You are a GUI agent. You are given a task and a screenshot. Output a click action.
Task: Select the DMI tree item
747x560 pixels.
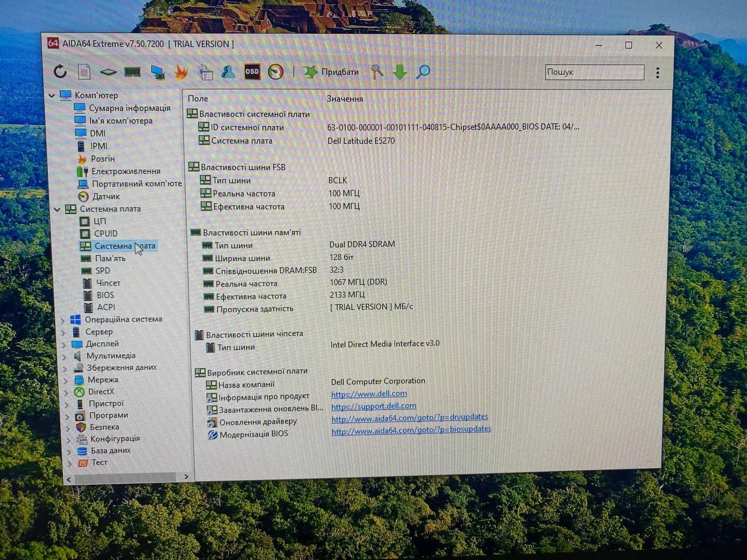click(x=97, y=133)
